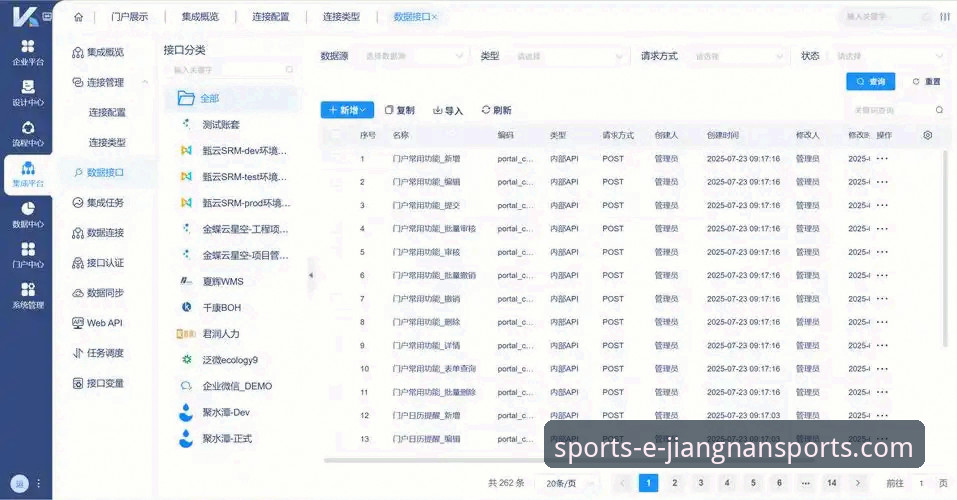
Task: Open the 数据中心 sidebar module
Action: point(27,215)
